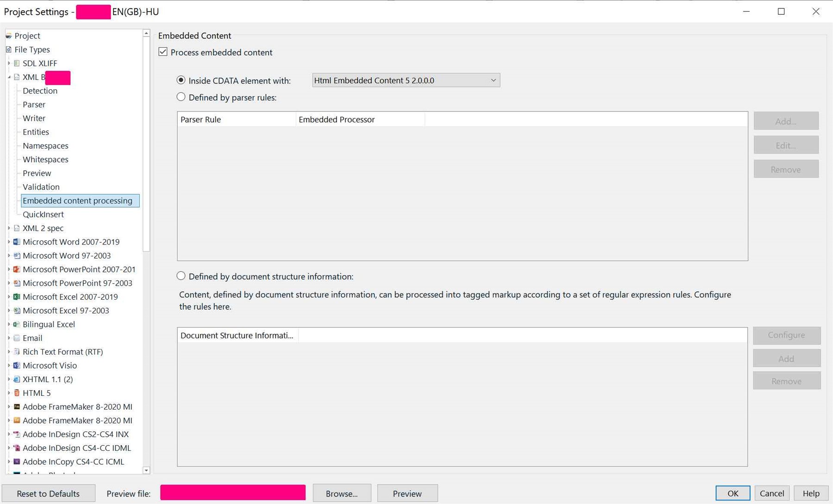Select Defined by parser rules radio button
This screenshot has width=833, height=504.
coord(181,97)
